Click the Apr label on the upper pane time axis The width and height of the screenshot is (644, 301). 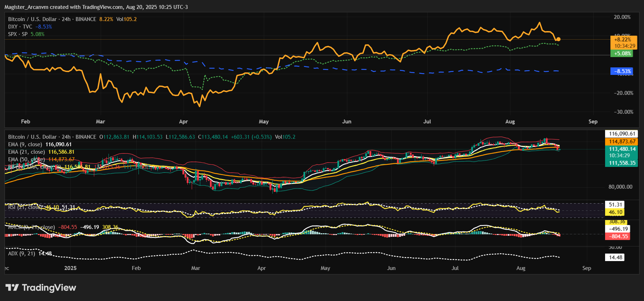click(183, 122)
